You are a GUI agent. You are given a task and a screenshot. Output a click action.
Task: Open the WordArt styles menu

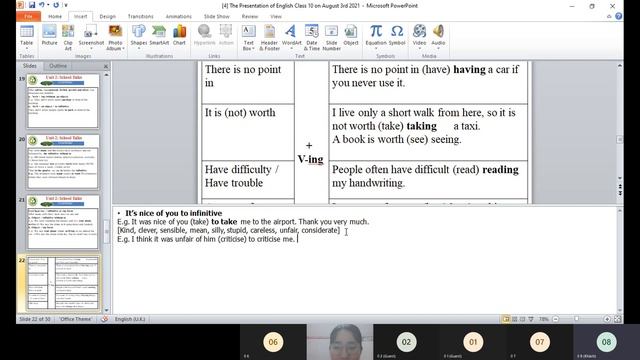tap(291, 38)
